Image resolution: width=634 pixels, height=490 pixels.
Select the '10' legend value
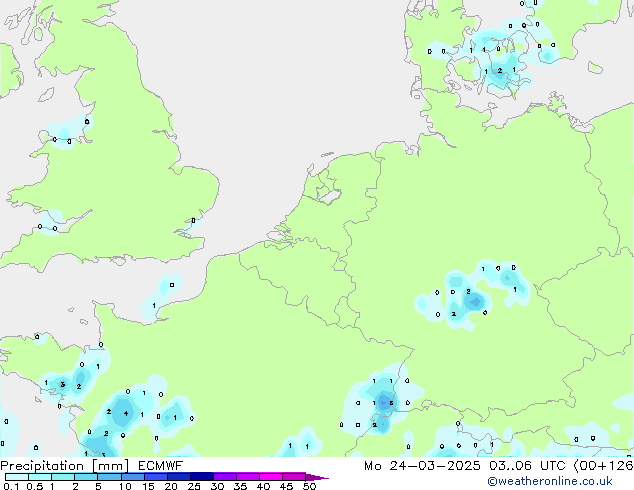(x=125, y=486)
